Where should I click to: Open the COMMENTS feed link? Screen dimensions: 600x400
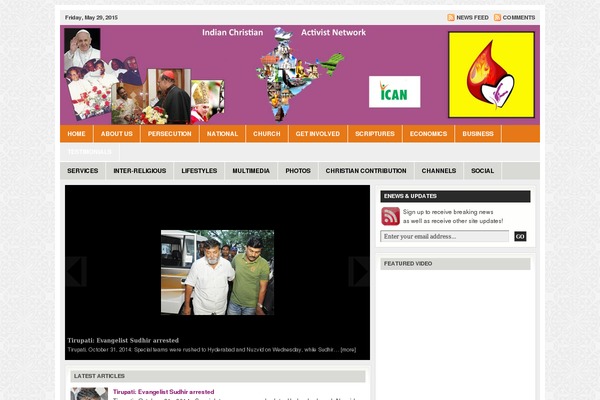[518, 18]
